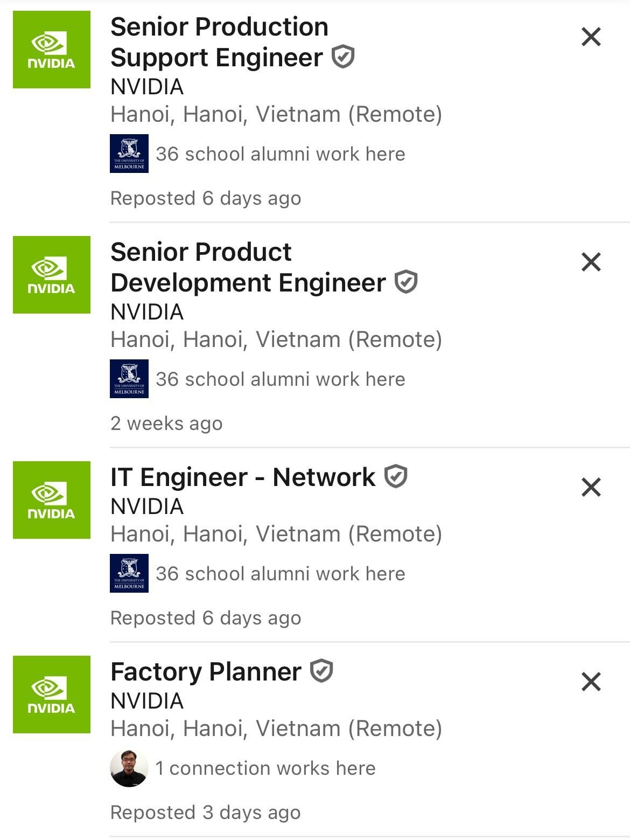This screenshot has width=630, height=840.
Task: Dismiss the Senior Production Support Engineer job
Action: pos(591,38)
